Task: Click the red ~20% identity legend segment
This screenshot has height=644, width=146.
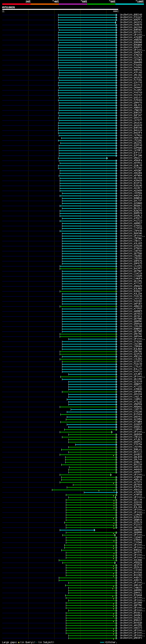Action: coord(16,4)
